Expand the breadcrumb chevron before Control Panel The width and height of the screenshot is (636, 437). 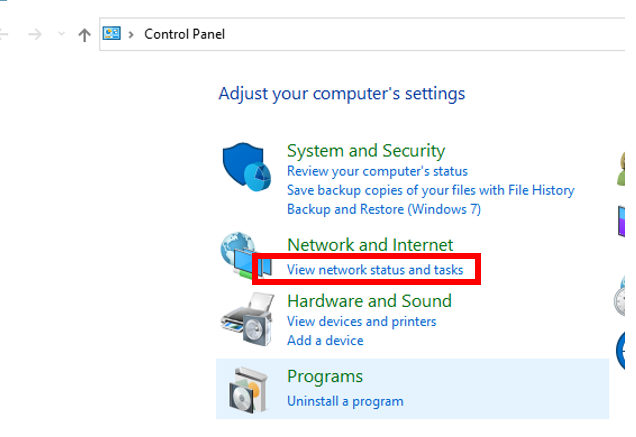tap(131, 34)
